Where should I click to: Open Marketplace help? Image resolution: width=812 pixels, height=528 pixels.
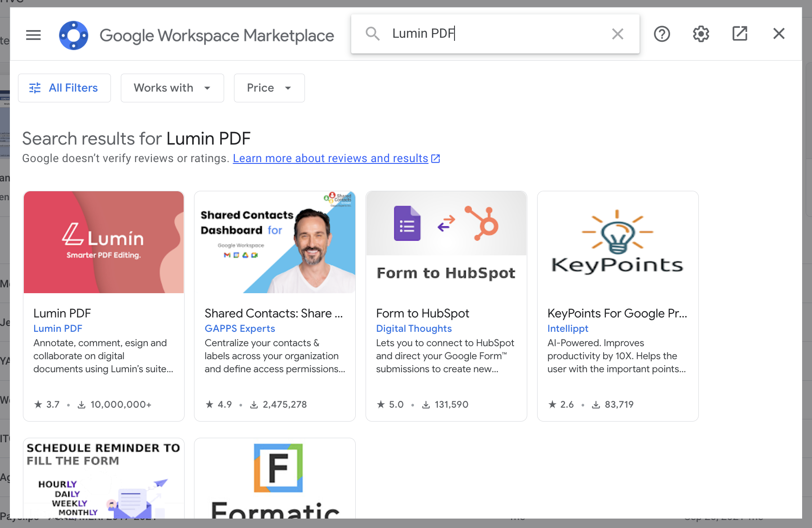[662, 34]
